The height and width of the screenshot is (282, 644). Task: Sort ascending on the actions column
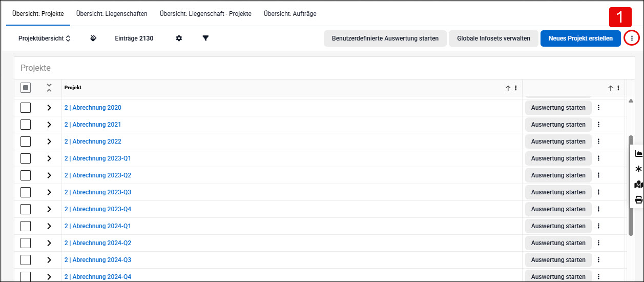(611, 88)
